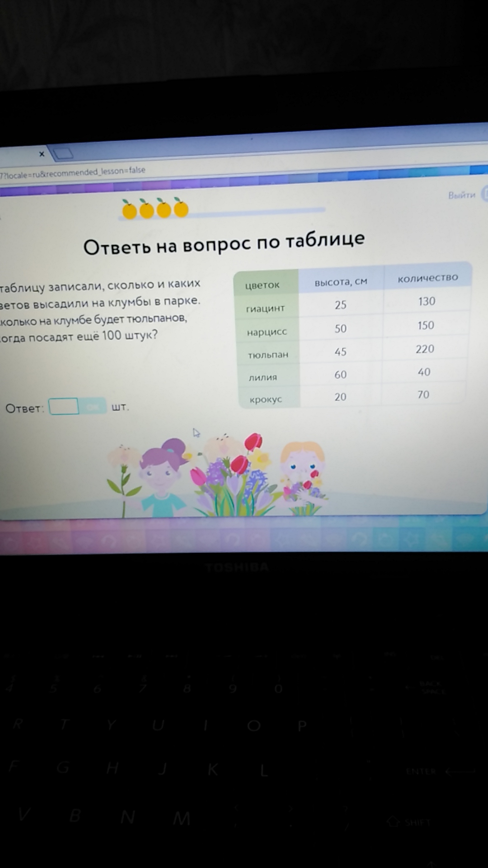Click quantity 150 in нарцисс row

426,325
